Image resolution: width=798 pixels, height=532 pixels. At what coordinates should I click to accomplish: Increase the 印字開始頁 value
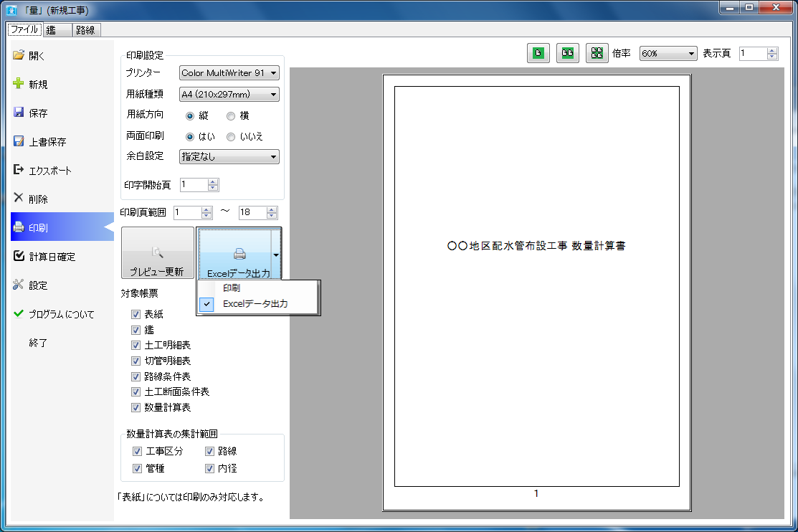213,181
